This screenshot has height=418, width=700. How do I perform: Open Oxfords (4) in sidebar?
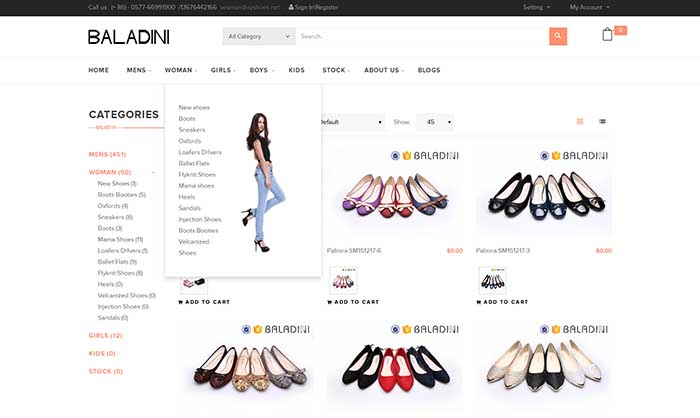[113, 206]
